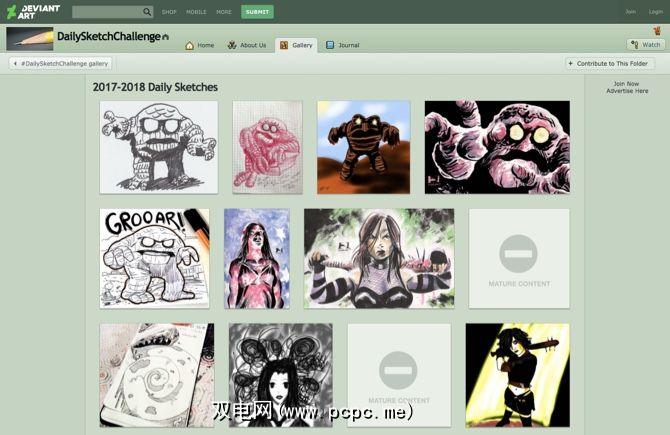Click Contribute to This Folder button
This screenshot has height=435, width=670.
coord(609,63)
